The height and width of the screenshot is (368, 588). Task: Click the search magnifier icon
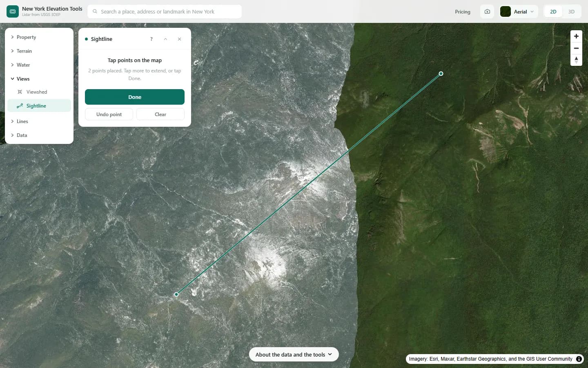95,11
